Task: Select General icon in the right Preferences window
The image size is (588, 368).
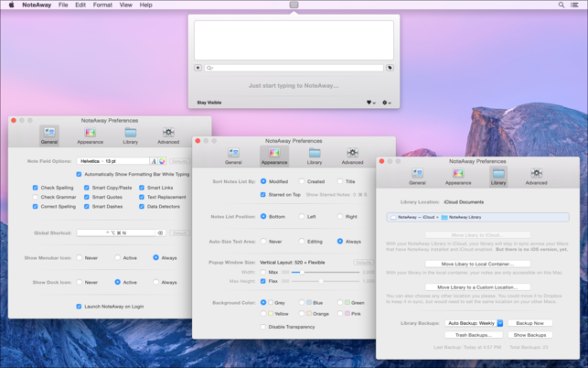Action: [417, 177]
